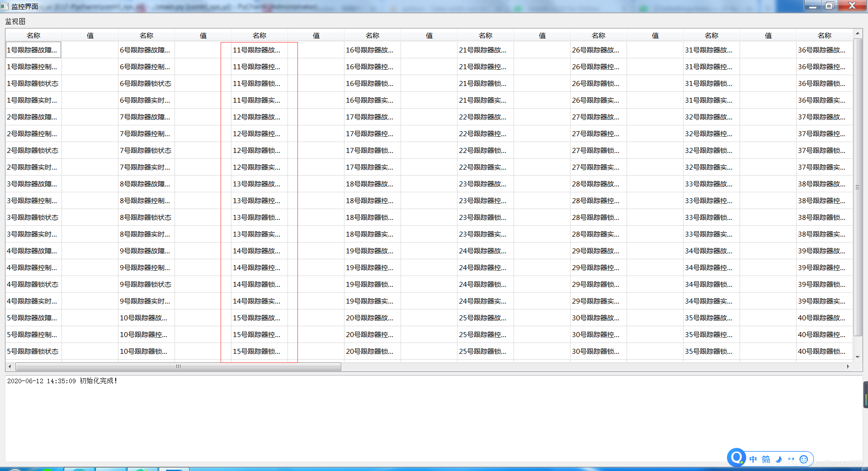The height and width of the screenshot is (471, 868).
Task: Select cell 8号跟踪器实时...
Action: tap(146, 234)
